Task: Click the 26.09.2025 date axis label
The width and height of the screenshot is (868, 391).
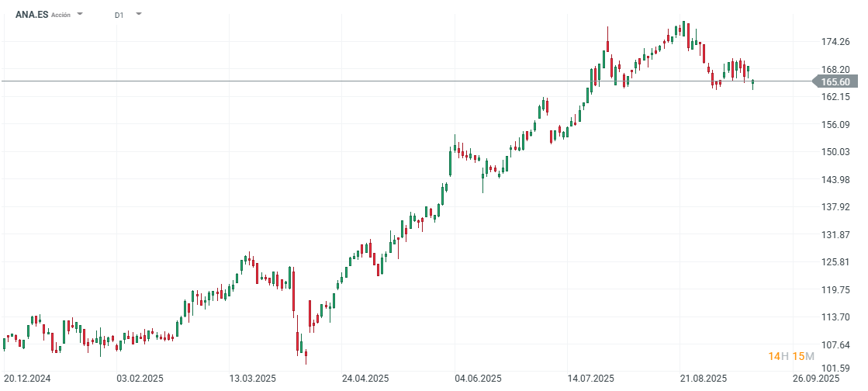Action: (x=817, y=379)
